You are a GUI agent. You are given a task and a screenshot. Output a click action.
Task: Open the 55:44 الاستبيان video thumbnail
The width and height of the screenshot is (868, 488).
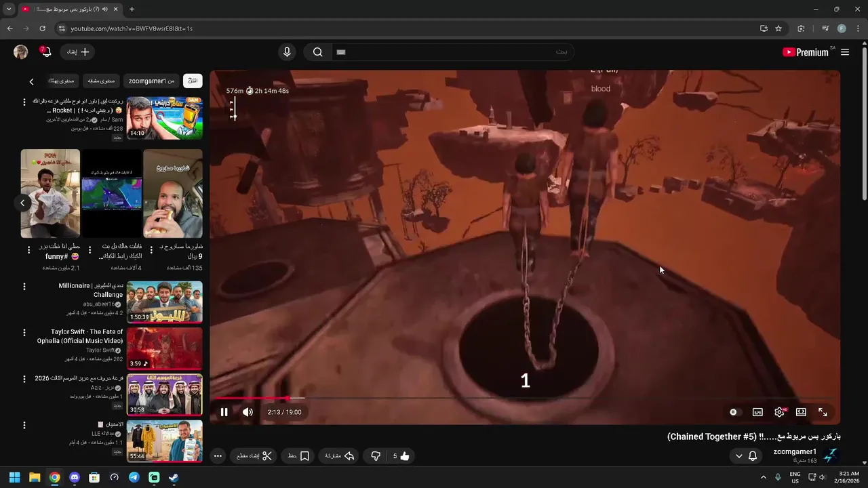pyautogui.click(x=164, y=441)
